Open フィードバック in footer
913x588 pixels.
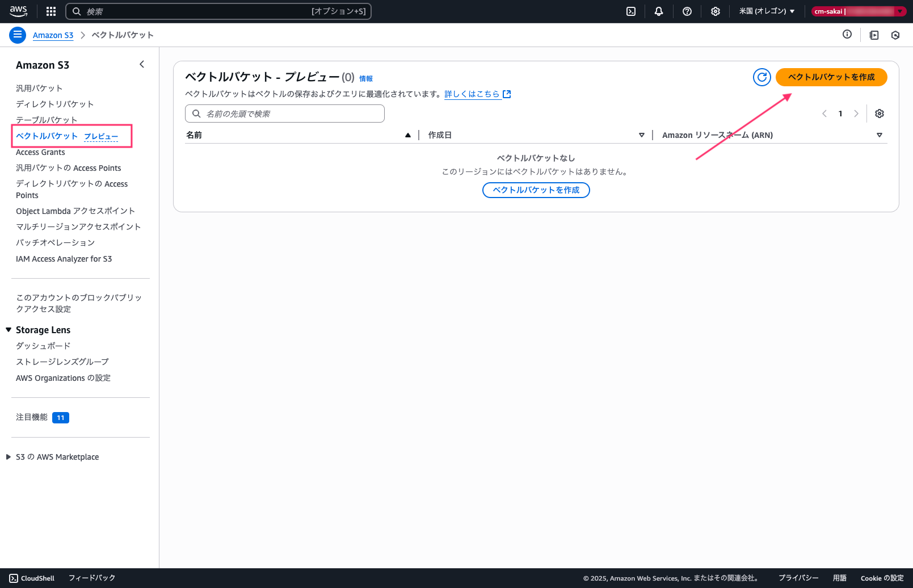(92, 578)
